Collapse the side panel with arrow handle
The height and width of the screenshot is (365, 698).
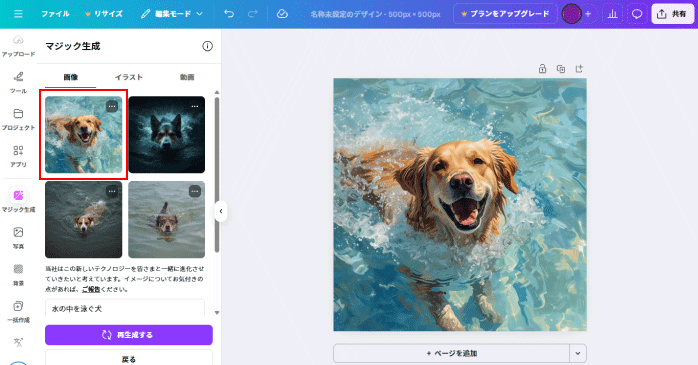coord(221,211)
